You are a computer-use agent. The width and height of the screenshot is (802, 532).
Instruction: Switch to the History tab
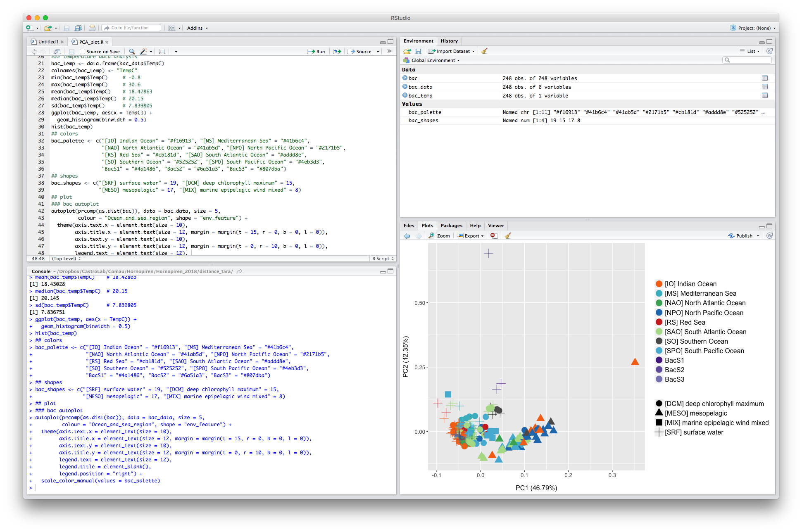449,41
